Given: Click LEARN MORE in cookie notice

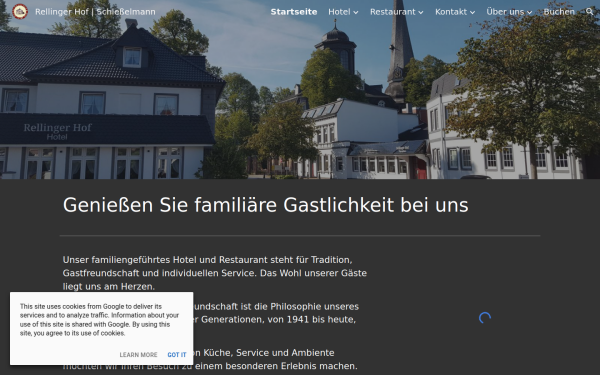Looking at the screenshot, I should [x=138, y=355].
